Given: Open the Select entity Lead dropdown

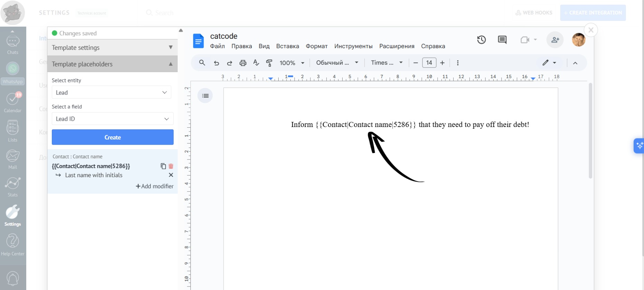Looking at the screenshot, I should pos(111,92).
